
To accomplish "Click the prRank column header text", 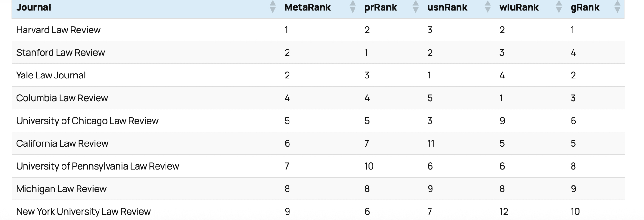I will (380, 7).
